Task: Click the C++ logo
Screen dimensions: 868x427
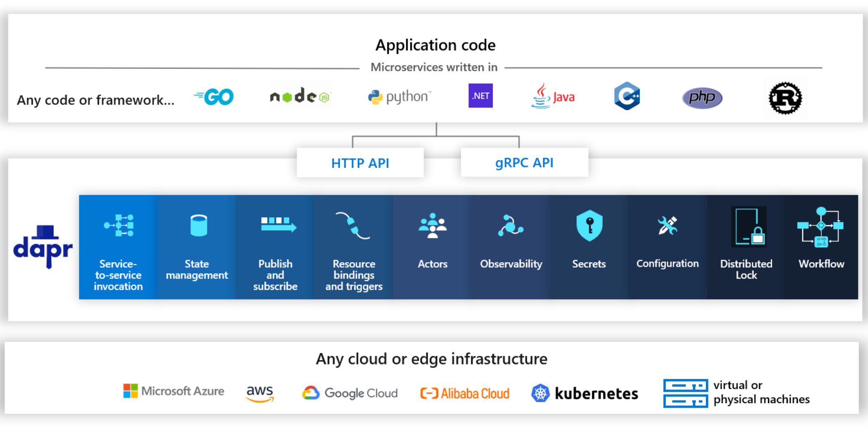Action: click(x=627, y=96)
